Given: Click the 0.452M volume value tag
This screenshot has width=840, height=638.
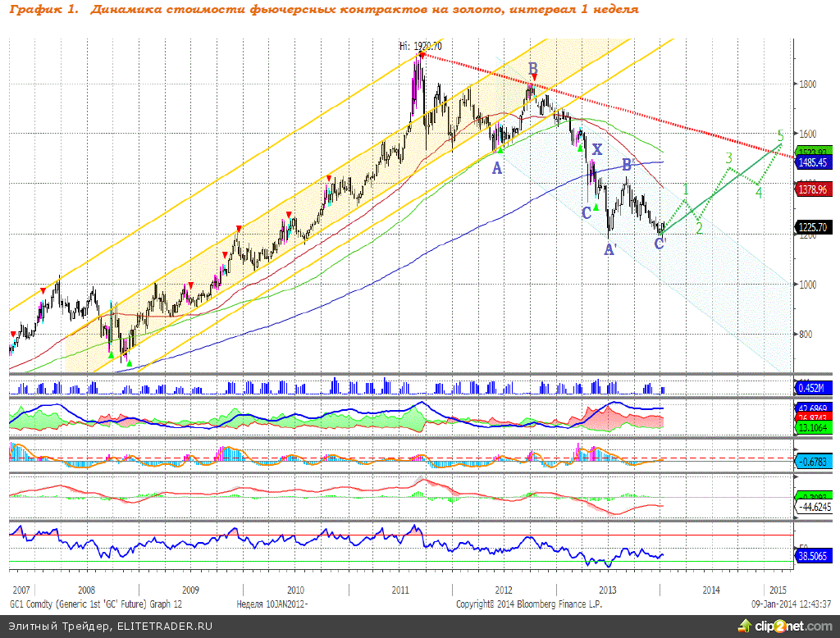Looking at the screenshot, I should click(815, 388).
